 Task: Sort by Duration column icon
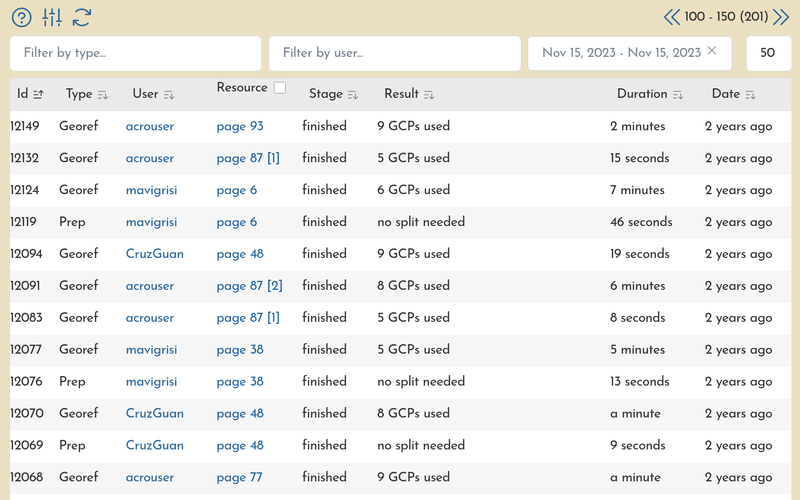pyautogui.click(x=678, y=95)
